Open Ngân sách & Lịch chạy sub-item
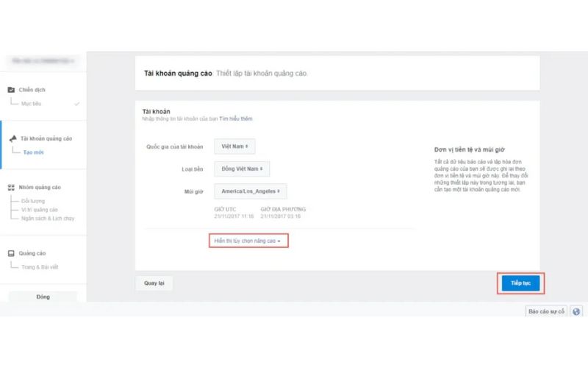The height and width of the screenshot is (368, 588). coord(48,219)
